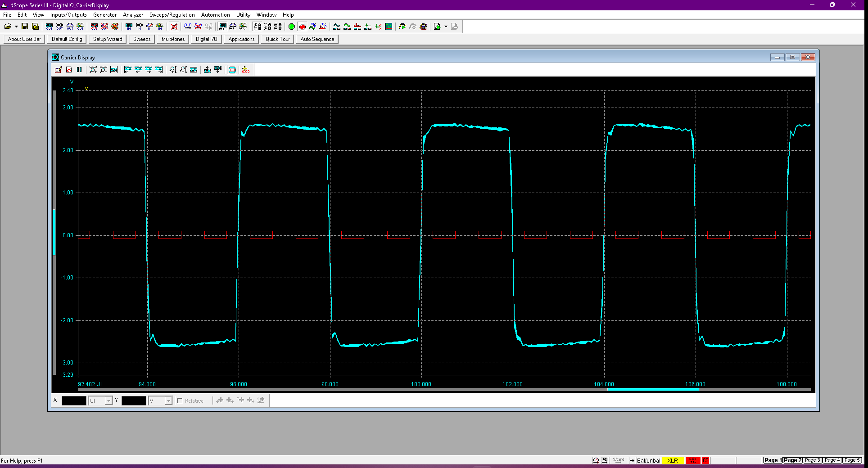
Task: Save the configuration with the floppy disk icon
Action: coord(25,27)
